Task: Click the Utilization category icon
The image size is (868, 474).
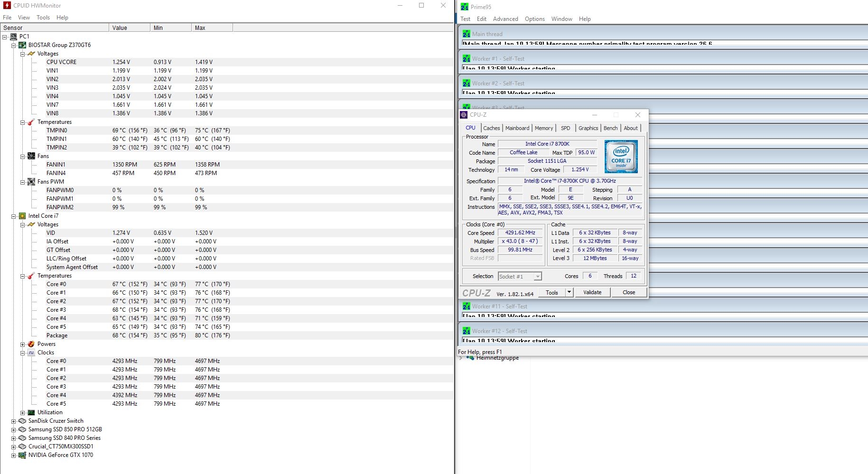Action: 31,412
